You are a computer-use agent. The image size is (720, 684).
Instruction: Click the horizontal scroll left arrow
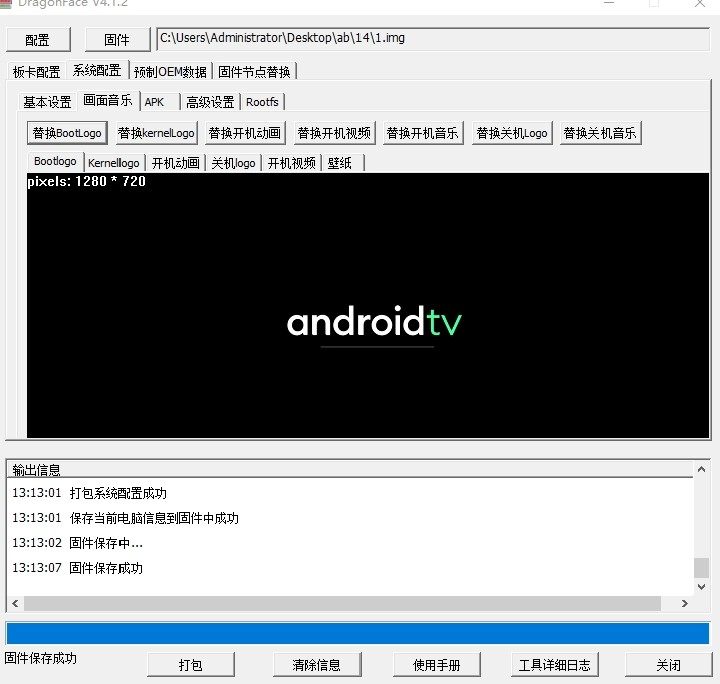(x=15, y=603)
